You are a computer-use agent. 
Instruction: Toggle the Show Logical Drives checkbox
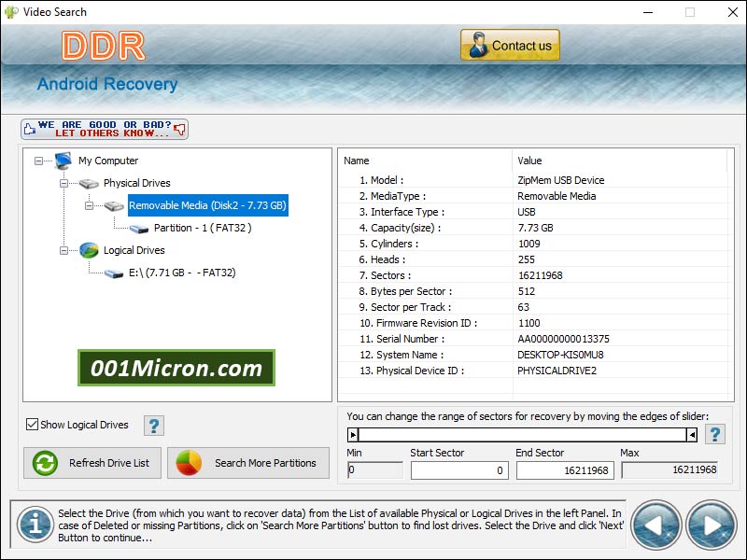33,425
